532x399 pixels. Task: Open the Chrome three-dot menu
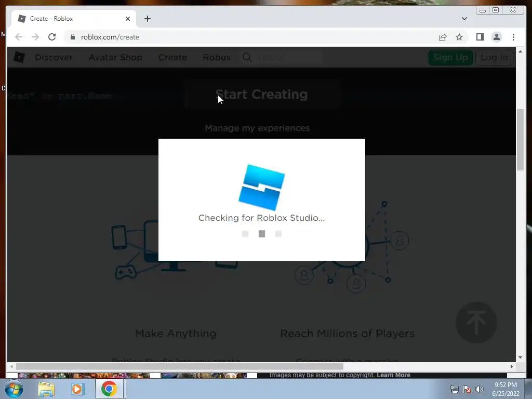513,37
